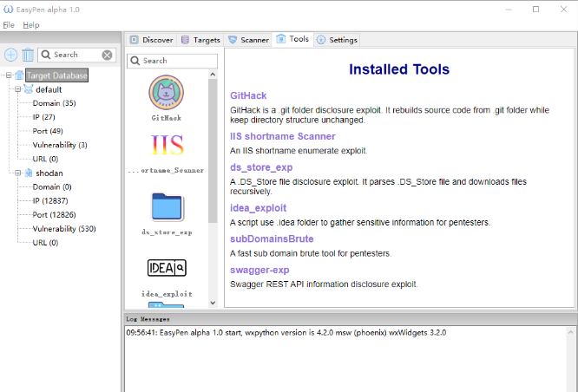Screen dimensions: 578x392
Task: Switch to the Scanner tab
Action: click(x=248, y=40)
